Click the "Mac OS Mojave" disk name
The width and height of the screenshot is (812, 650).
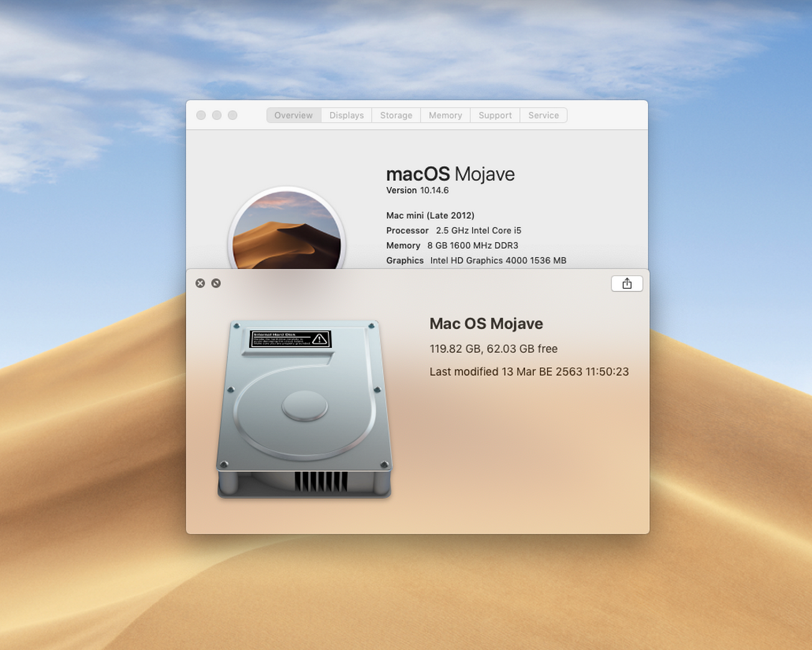tap(486, 324)
